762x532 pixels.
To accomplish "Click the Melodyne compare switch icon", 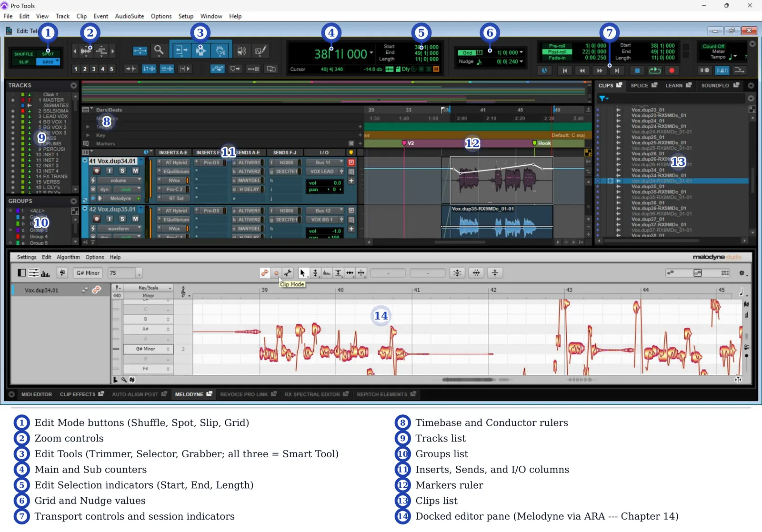I will click(x=62, y=273).
